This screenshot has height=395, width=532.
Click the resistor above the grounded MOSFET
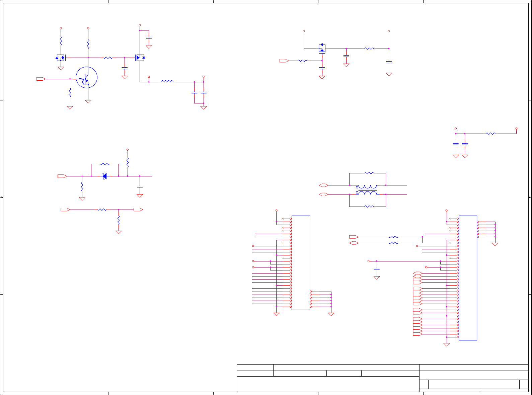61,41
